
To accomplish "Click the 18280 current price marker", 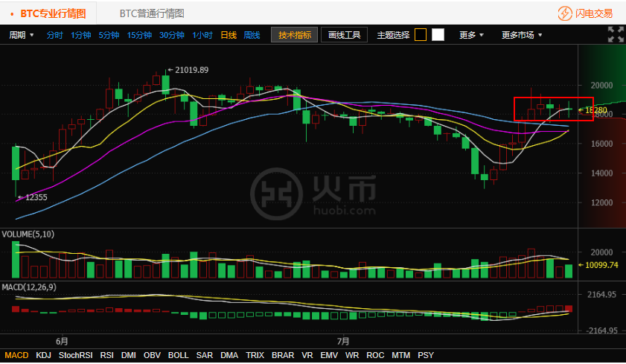I will point(595,110).
